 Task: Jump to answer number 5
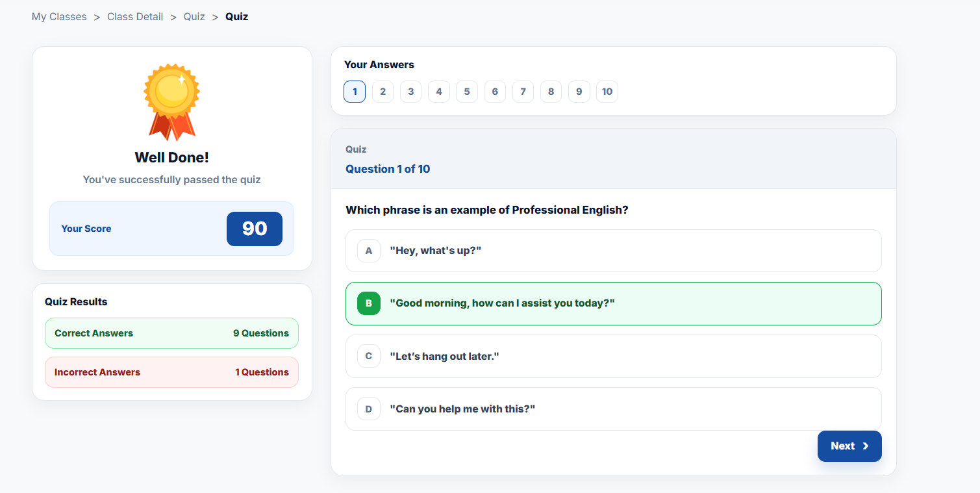467,92
